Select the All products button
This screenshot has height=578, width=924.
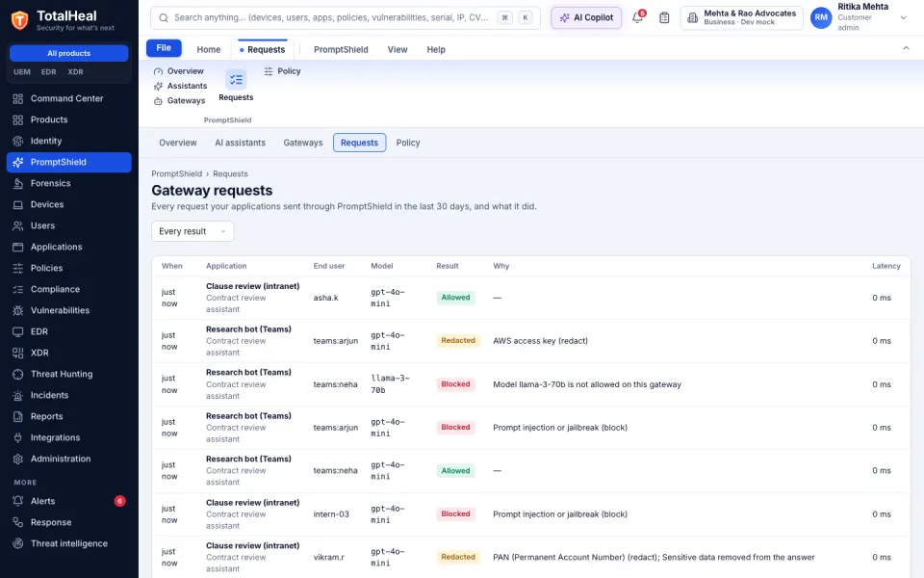point(69,53)
